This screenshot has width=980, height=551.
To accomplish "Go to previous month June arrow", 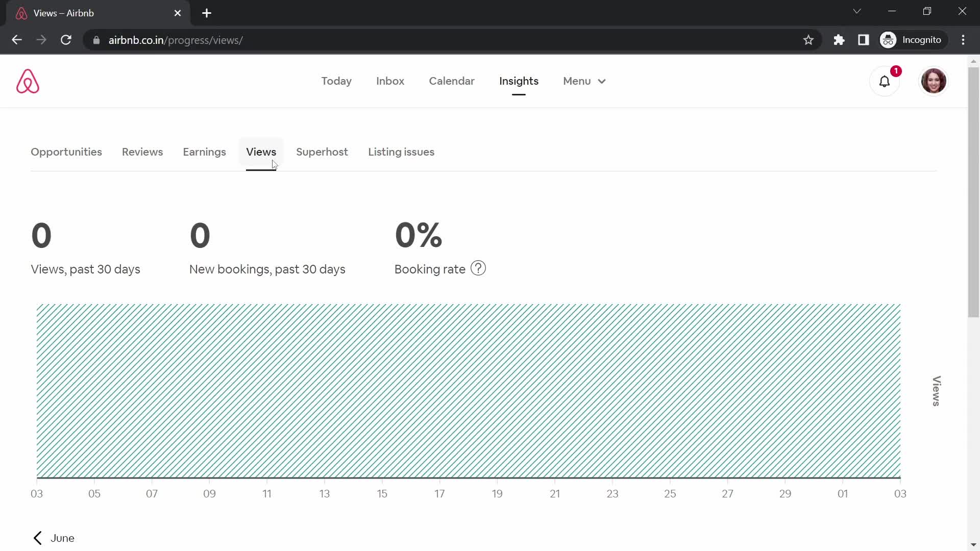I will click(37, 538).
